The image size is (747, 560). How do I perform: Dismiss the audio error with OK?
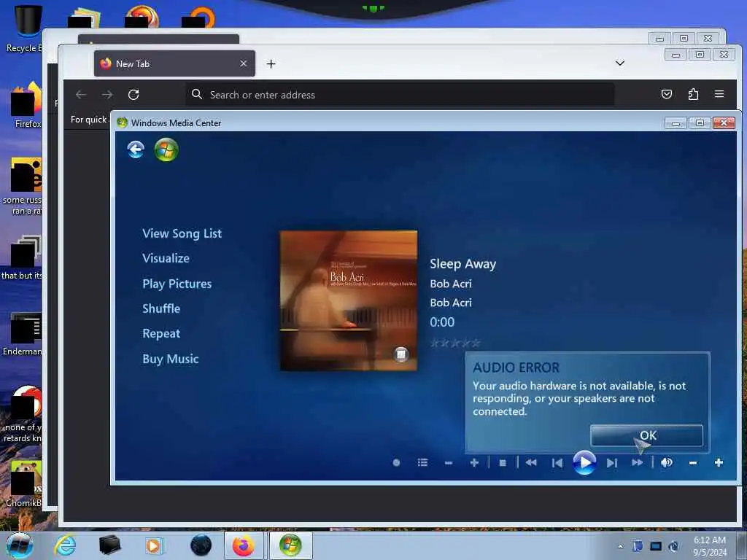(x=646, y=435)
